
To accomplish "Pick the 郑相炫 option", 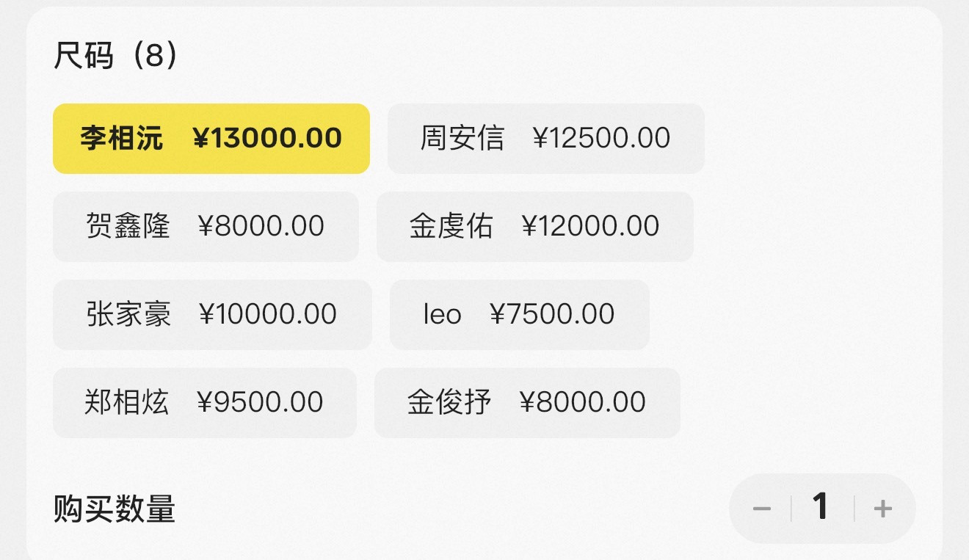I will 204,403.
